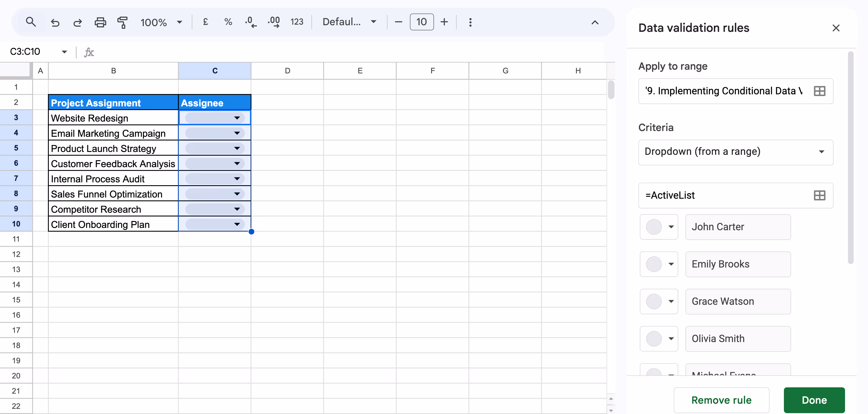Image resolution: width=868 pixels, height=414 pixels.
Task: Apply percent format icon
Action: point(228,22)
